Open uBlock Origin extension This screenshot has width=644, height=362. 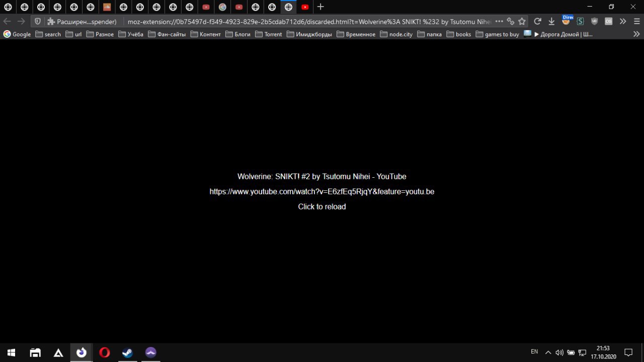594,21
